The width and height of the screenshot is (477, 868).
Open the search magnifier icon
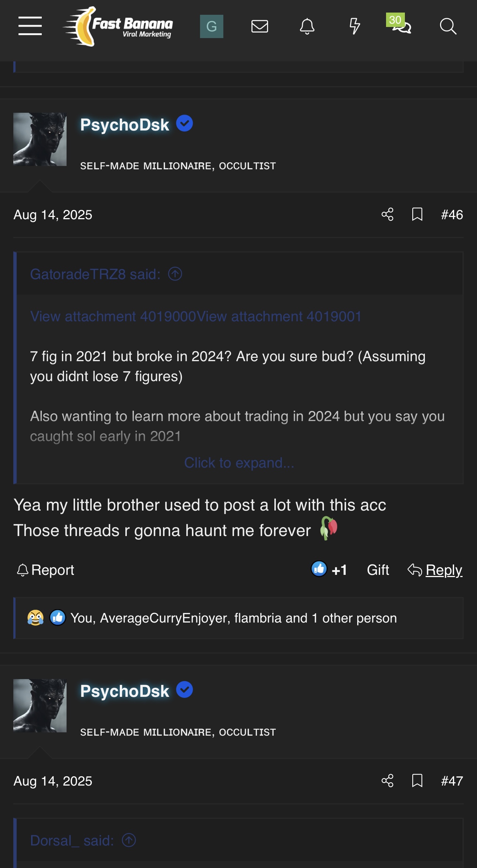(x=448, y=26)
